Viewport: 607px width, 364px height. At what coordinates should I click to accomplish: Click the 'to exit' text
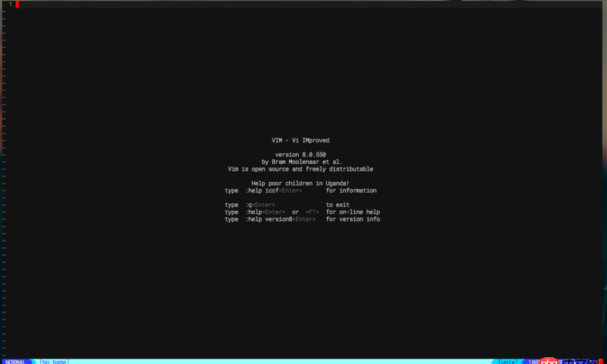click(x=338, y=205)
